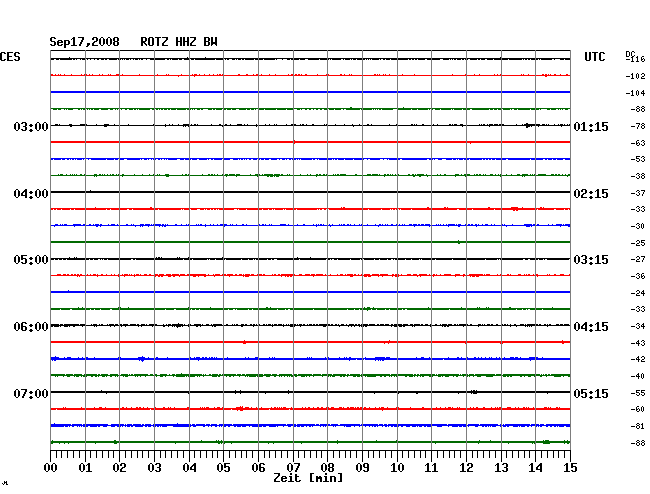
Task: Click the "08" minute axis label
Action: [327, 468]
